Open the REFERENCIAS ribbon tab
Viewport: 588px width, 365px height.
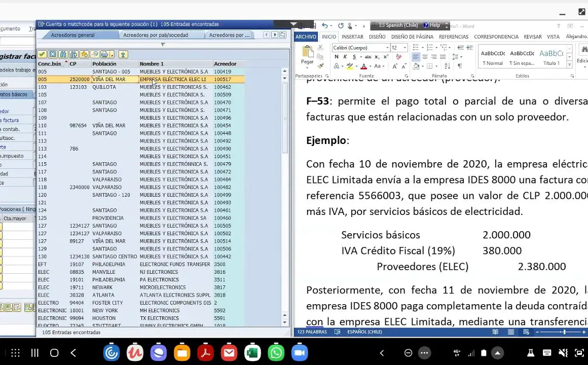[x=453, y=37]
